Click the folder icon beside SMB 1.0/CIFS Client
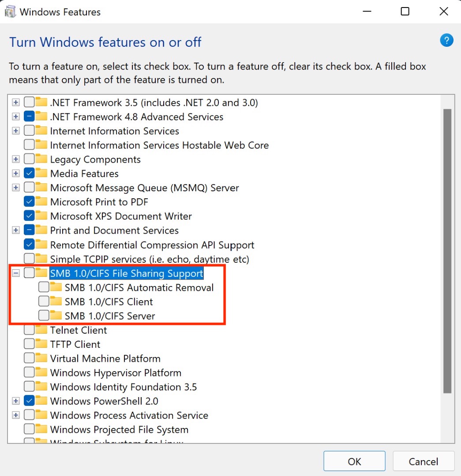 (x=56, y=301)
